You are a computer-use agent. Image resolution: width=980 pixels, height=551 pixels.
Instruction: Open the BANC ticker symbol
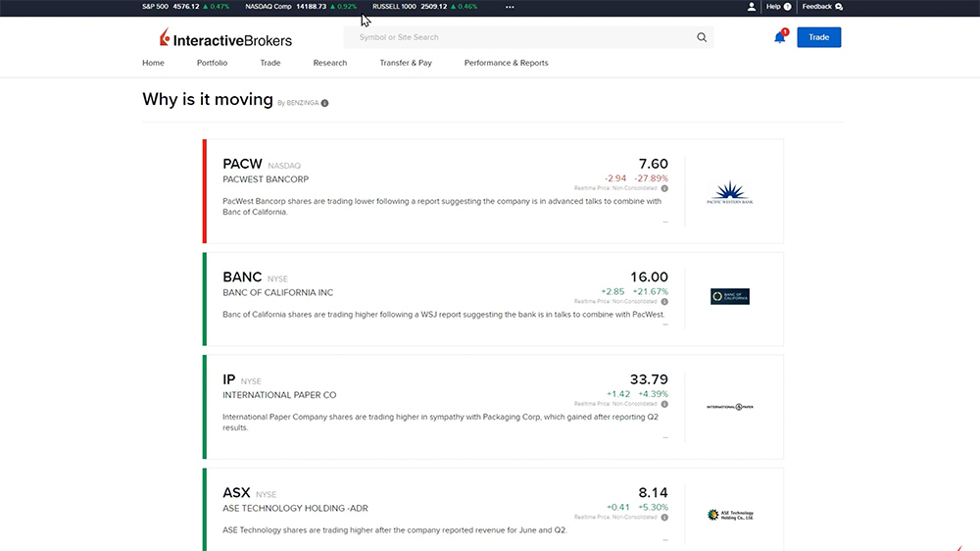pyautogui.click(x=242, y=277)
